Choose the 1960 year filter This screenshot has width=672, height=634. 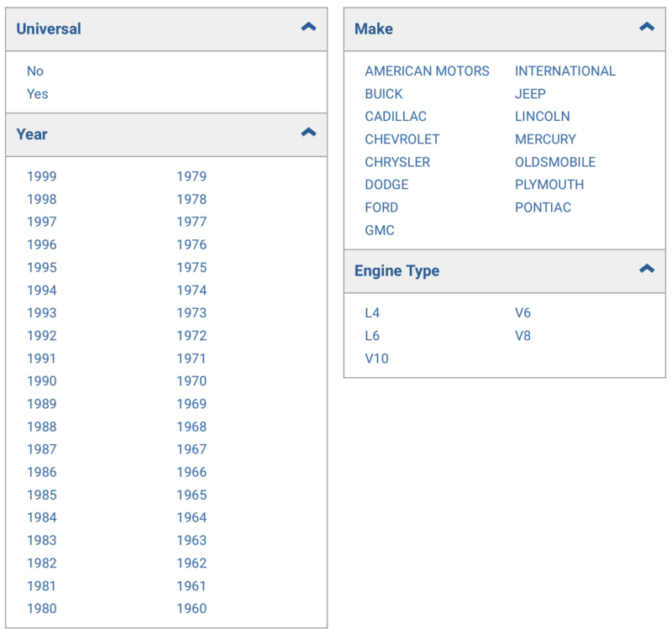[x=192, y=608]
